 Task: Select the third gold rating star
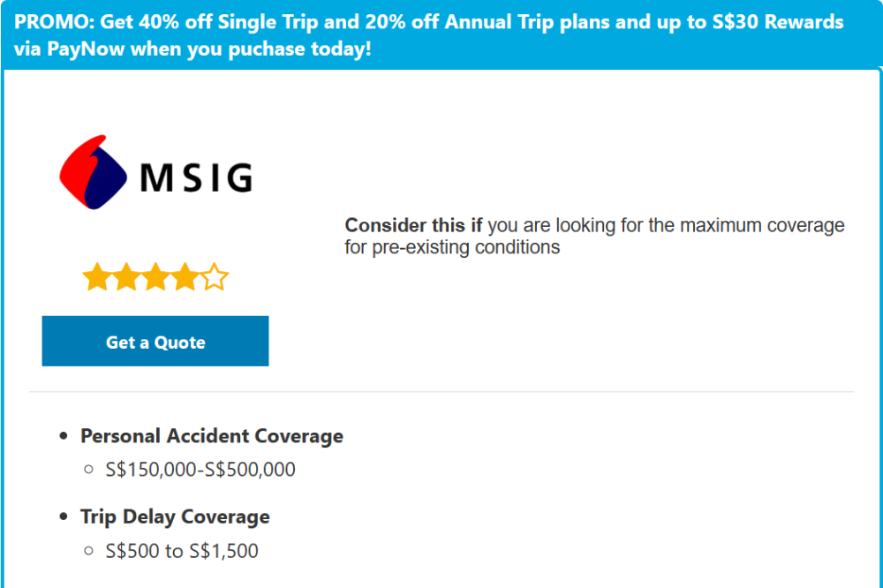[x=155, y=278]
